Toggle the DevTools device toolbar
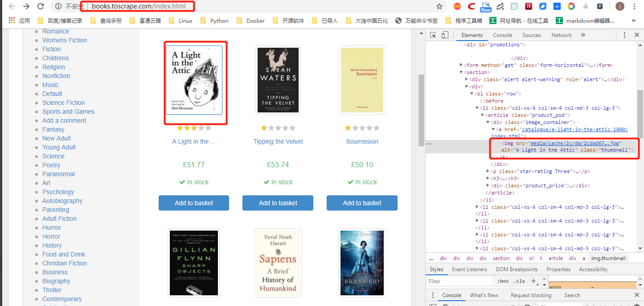Screen dimensions: 644x306 pos(445,35)
